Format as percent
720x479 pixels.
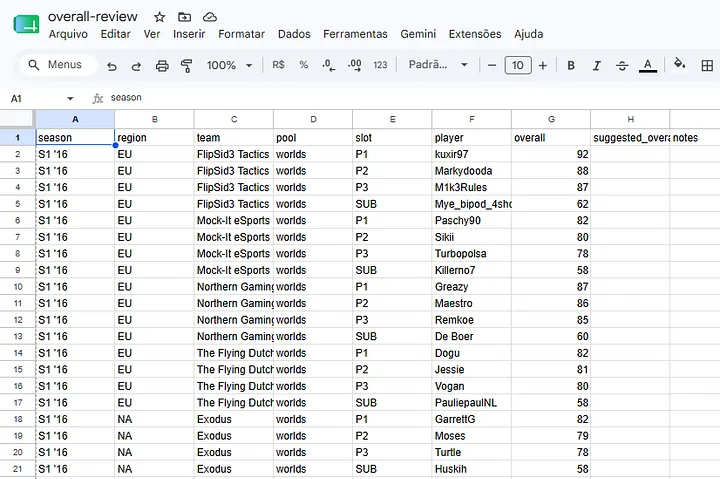pos(304,65)
